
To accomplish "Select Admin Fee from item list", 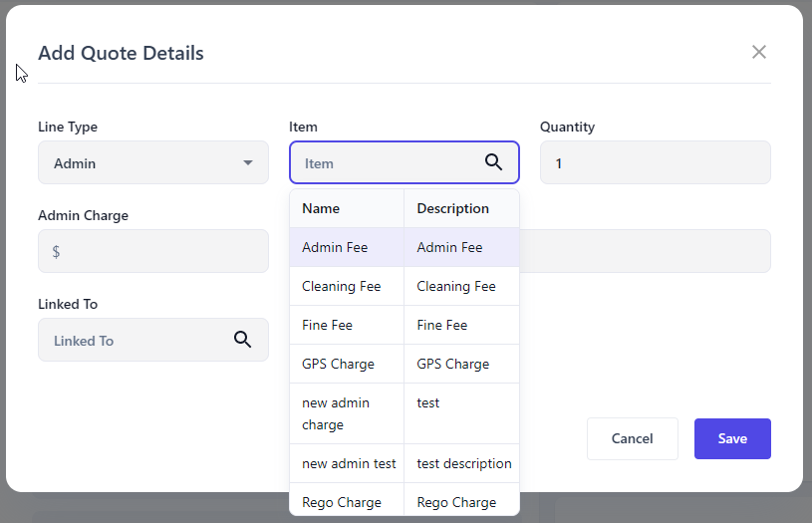I will 335,247.
